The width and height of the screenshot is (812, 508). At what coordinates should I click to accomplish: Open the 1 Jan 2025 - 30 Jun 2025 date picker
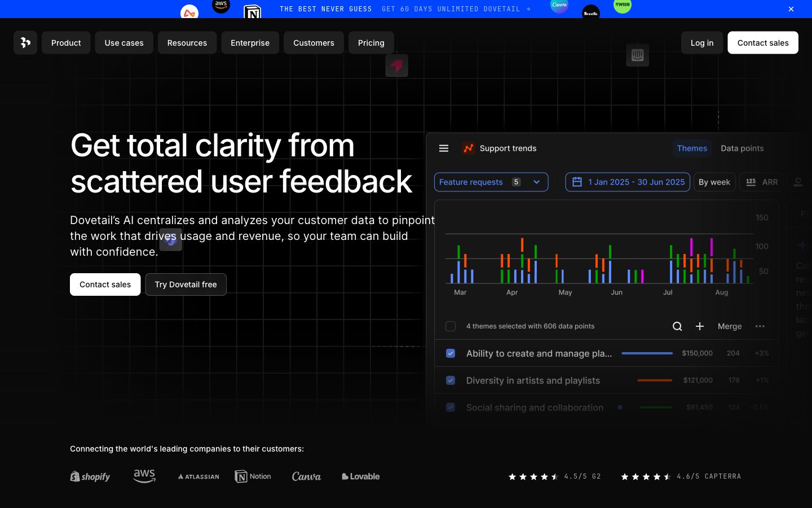pos(628,182)
